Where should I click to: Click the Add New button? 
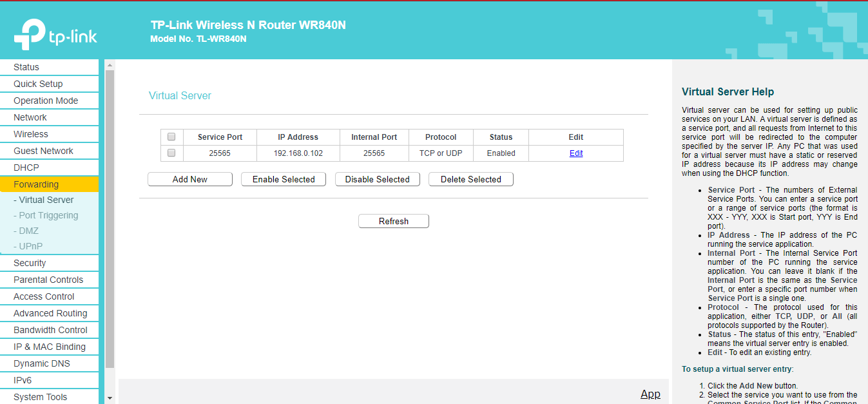(x=190, y=179)
